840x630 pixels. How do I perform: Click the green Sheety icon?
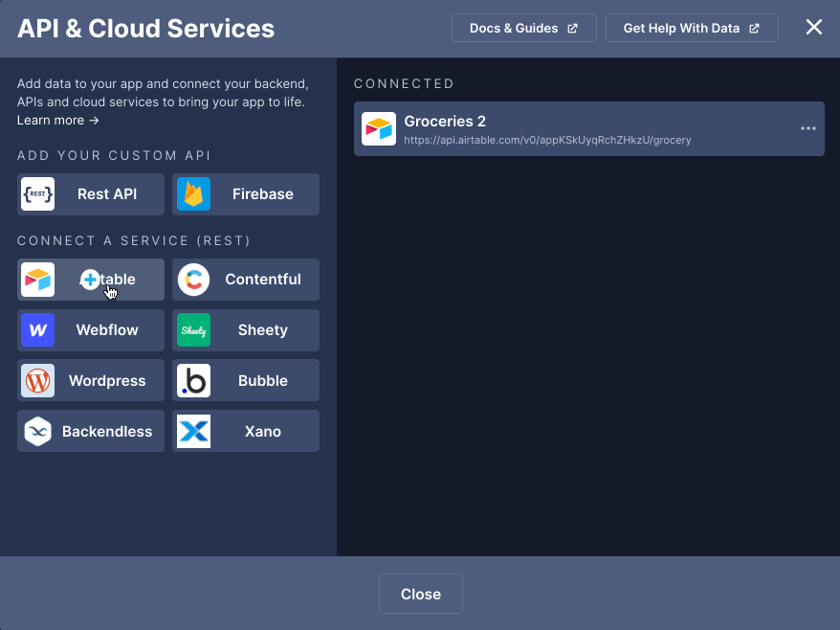tap(193, 329)
